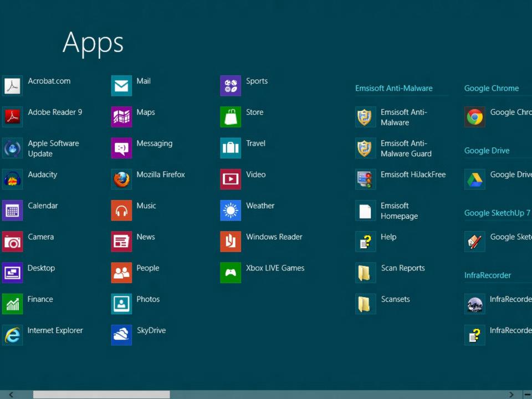Open the Adobe Reader 9 icon
The height and width of the screenshot is (399, 532).
(x=12, y=117)
